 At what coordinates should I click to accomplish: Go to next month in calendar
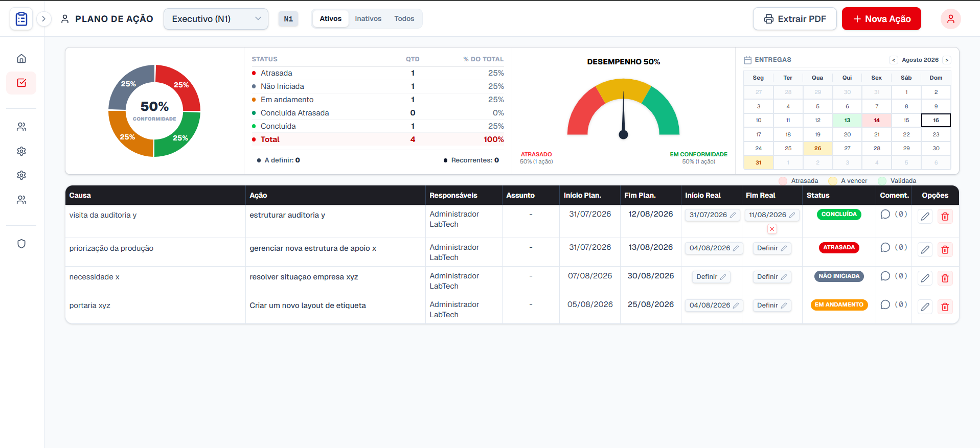point(947,60)
